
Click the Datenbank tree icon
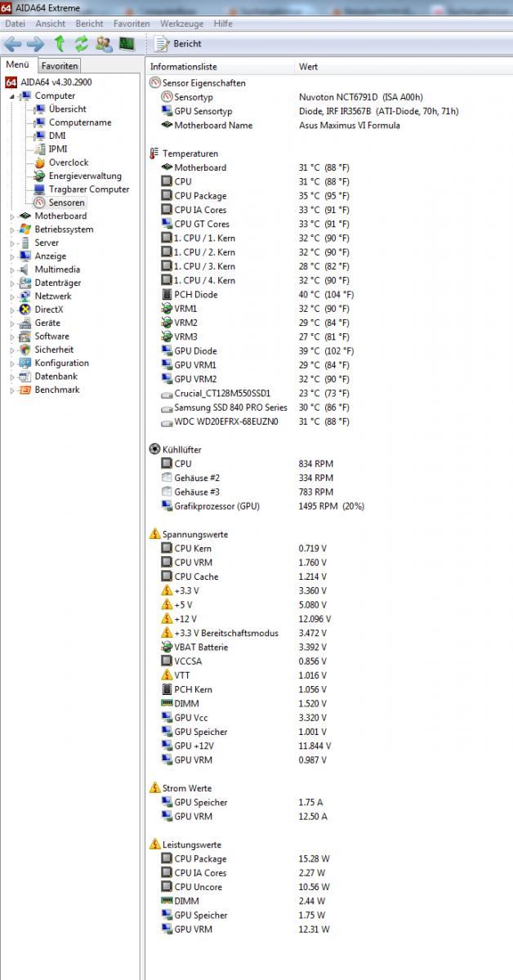pos(25,376)
